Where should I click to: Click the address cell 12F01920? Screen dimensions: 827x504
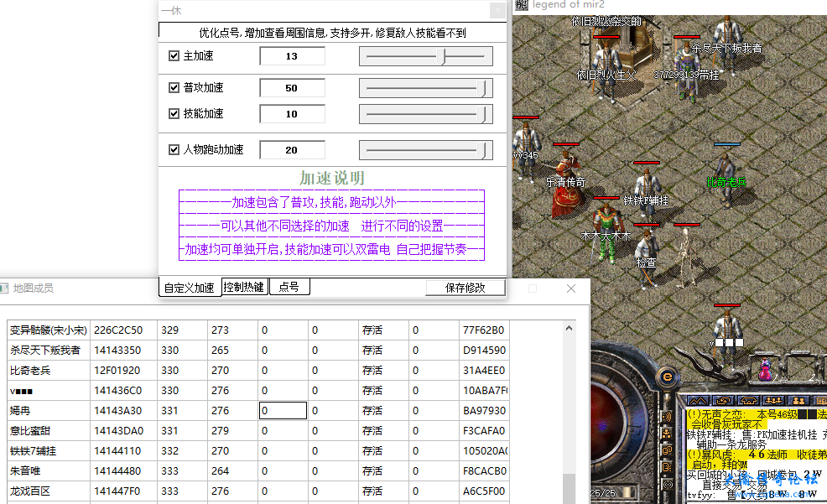(124, 371)
